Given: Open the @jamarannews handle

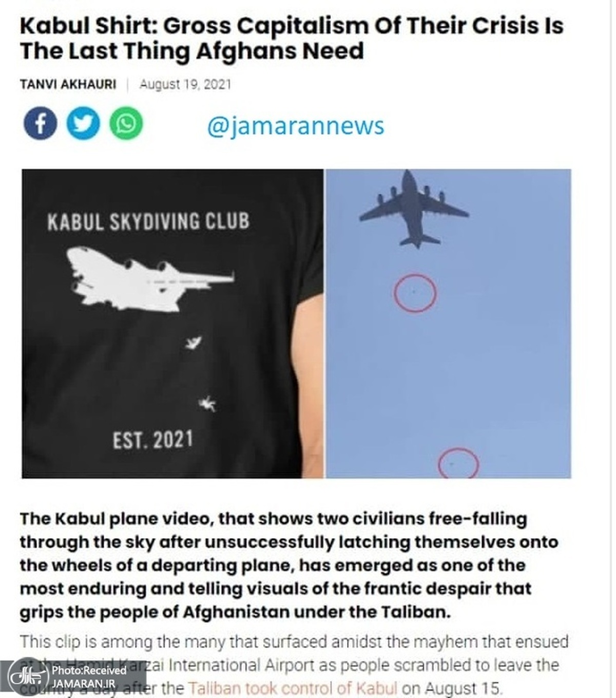Looking at the screenshot, I should (295, 126).
